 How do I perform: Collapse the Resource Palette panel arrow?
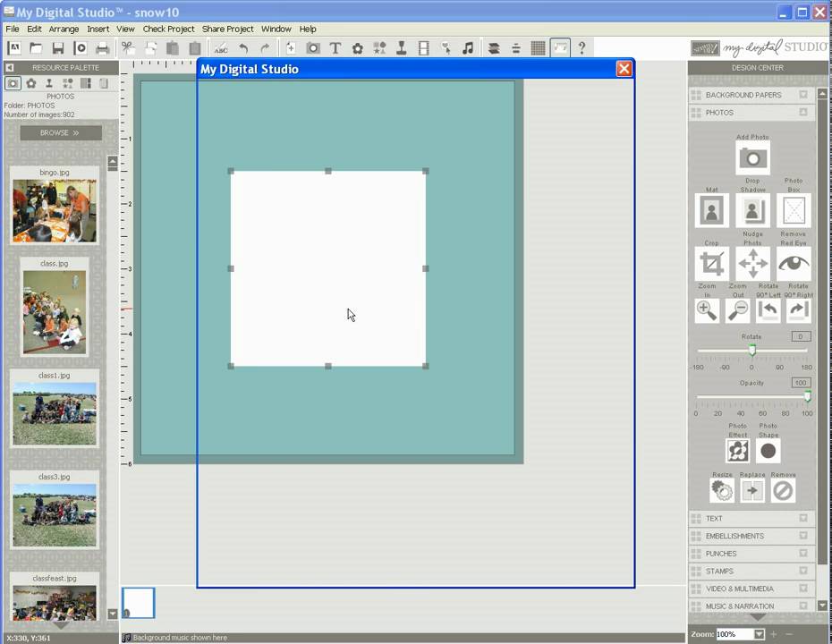coord(10,67)
